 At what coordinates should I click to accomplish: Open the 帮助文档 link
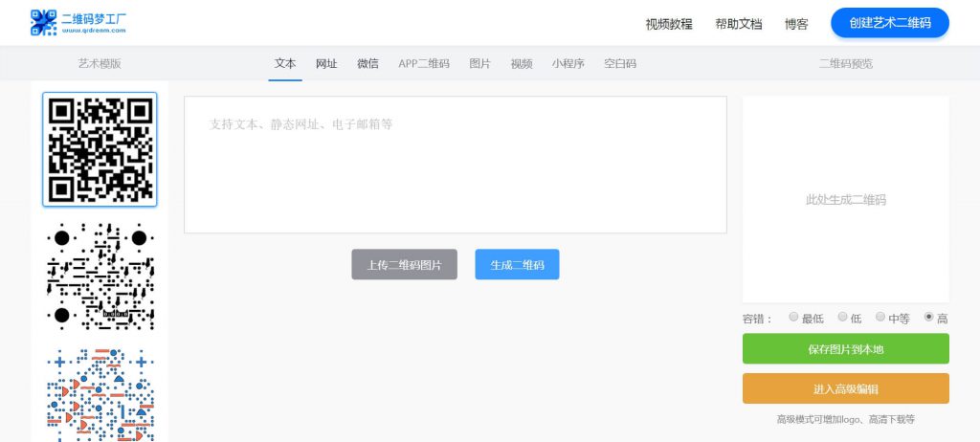point(739,24)
